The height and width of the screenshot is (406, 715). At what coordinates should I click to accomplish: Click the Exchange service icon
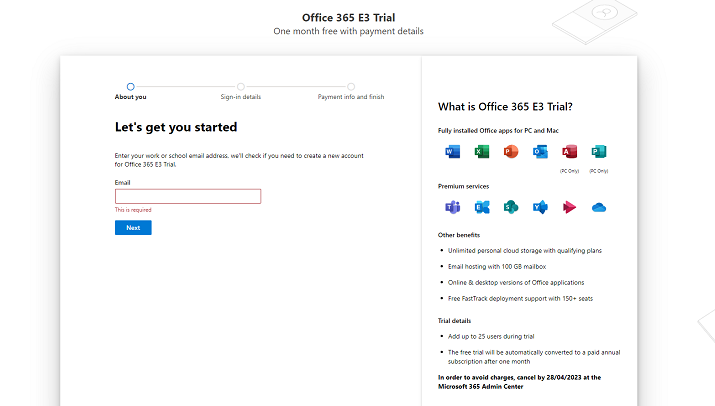point(482,207)
